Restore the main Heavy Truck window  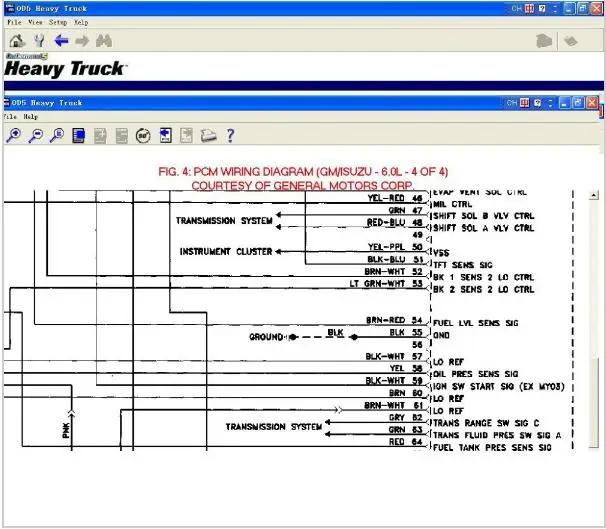click(x=583, y=8)
